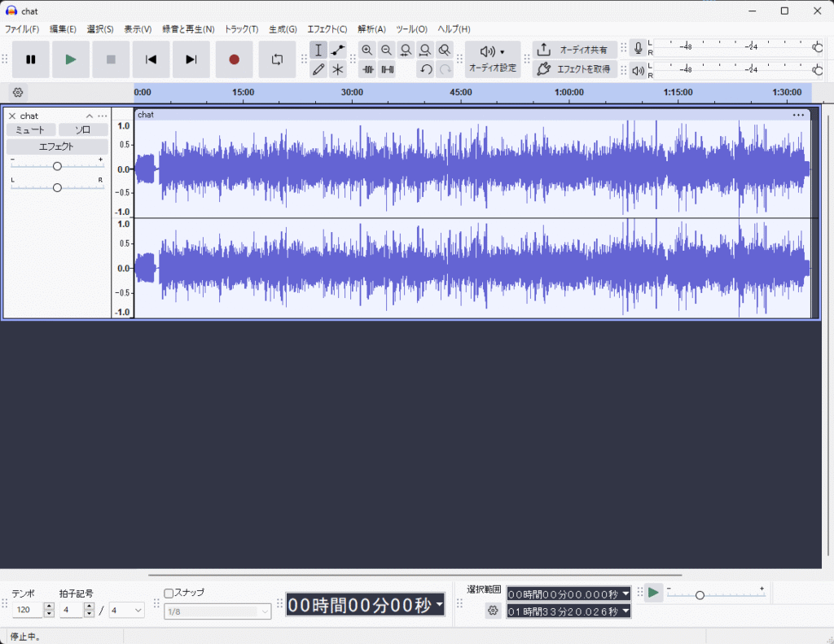Viewport: 834px width, 644px height.
Task: Skip to the start of the track
Action: pos(151,59)
